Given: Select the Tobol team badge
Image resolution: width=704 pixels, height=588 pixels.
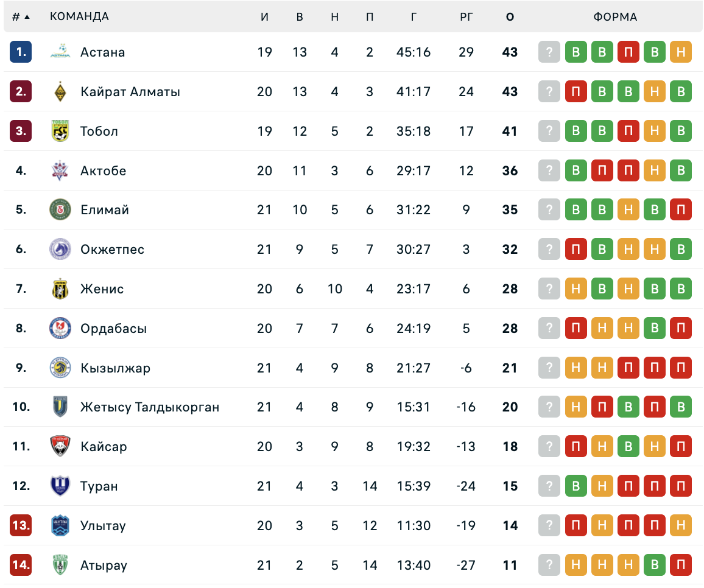Looking at the screenshot, I should [x=60, y=131].
